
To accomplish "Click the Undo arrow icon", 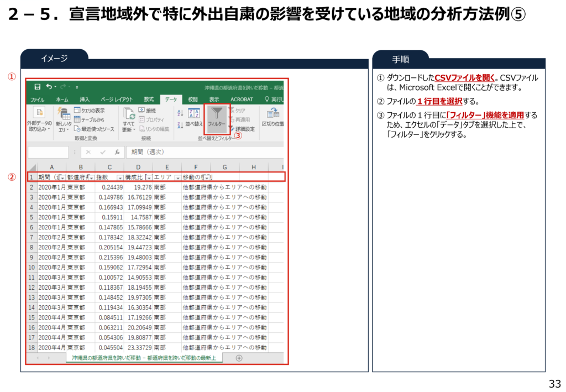I will click(49, 87).
